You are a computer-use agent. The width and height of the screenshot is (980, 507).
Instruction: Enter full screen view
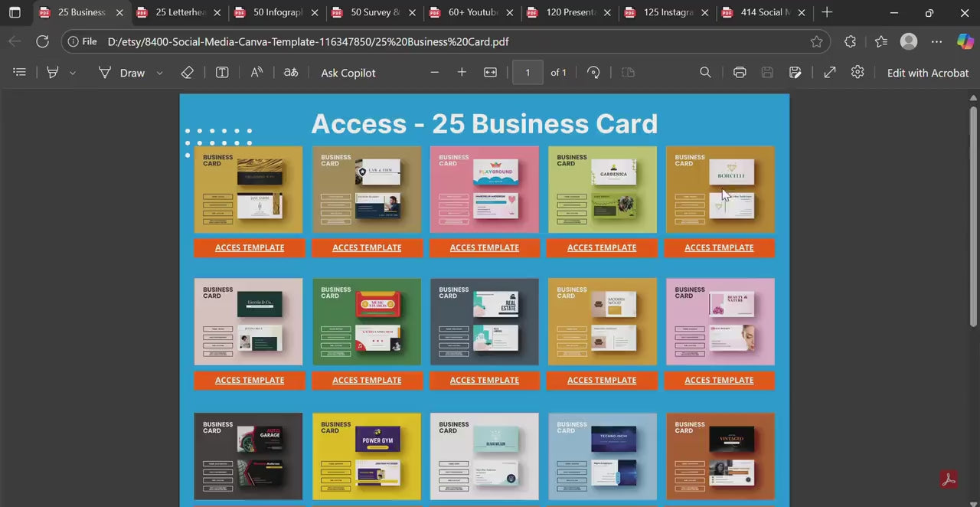click(x=830, y=72)
